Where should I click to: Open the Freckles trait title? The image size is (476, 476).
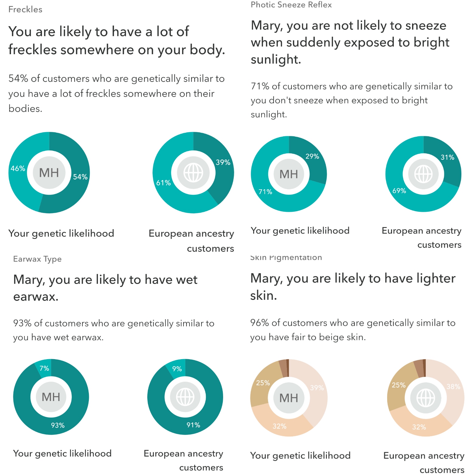click(x=25, y=9)
